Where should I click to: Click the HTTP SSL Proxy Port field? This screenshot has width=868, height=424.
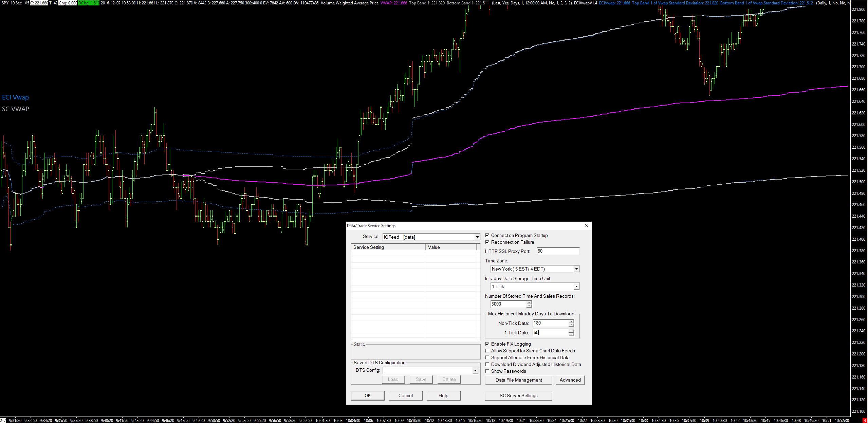(558, 251)
